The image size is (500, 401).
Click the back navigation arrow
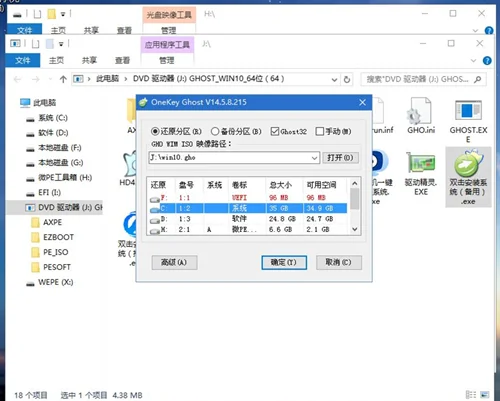pyautogui.click(x=17, y=79)
